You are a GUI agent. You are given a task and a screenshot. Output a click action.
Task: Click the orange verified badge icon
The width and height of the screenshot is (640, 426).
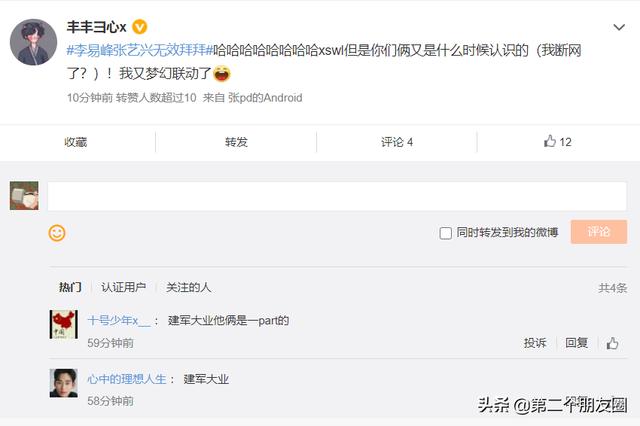pos(140,27)
